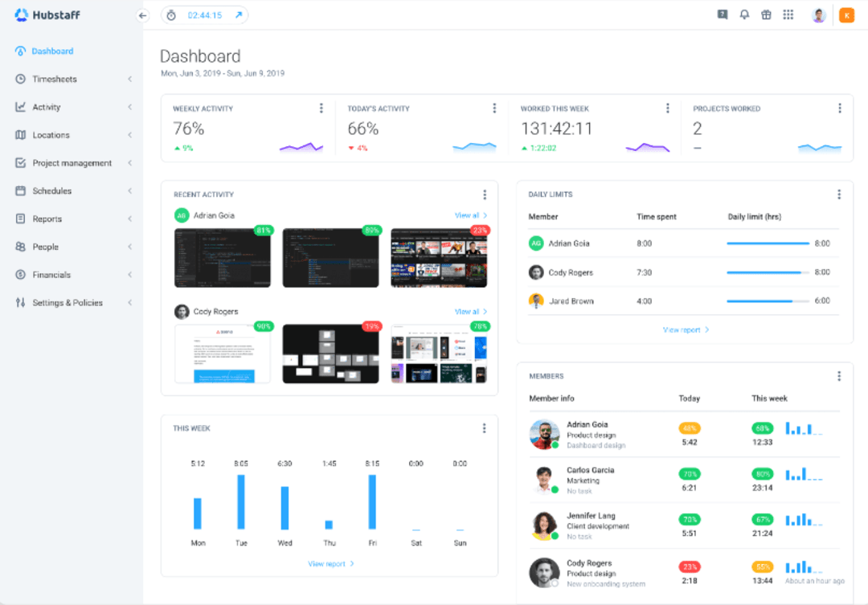This screenshot has width=868, height=605.
Task: Open the timer popout arrow
Action: tap(237, 14)
